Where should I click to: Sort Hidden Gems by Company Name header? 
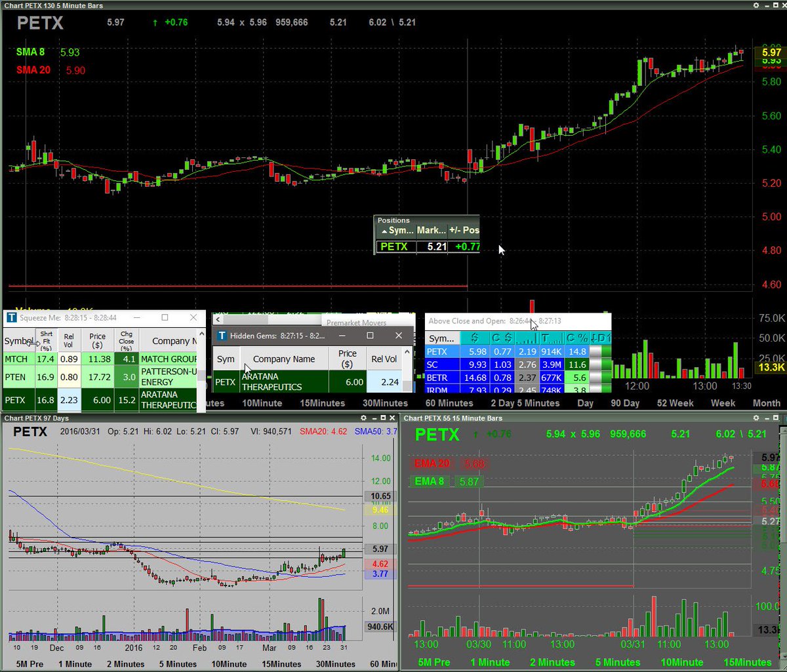pyautogui.click(x=284, y=359)
